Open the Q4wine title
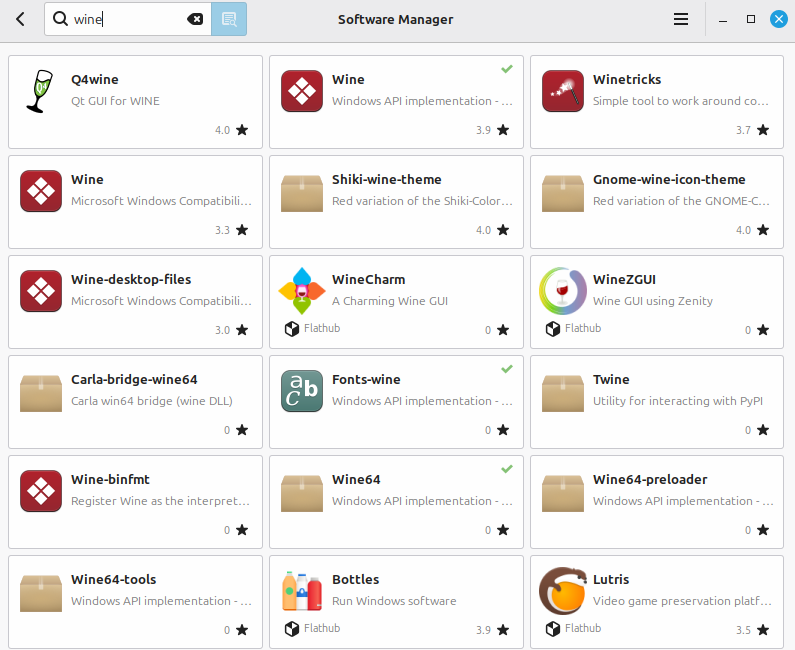This screenshot has height=650, width=795. click(x=95, y=80)
